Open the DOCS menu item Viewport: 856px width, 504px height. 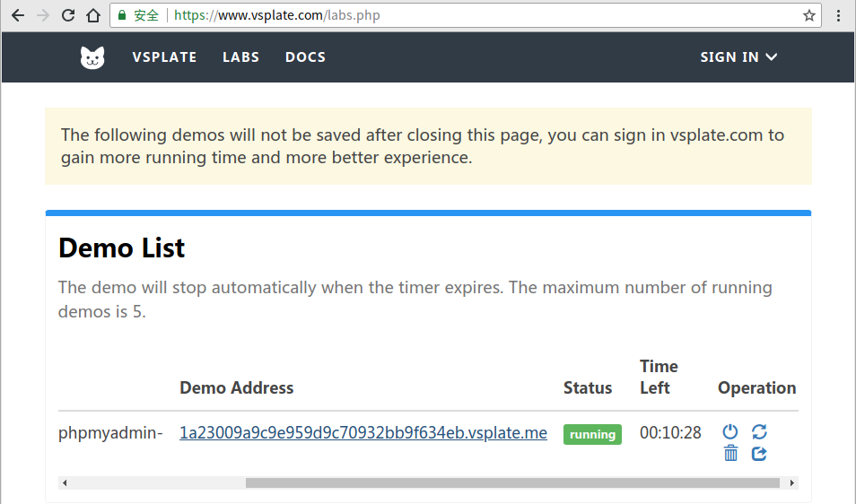(x=305, y=57)
